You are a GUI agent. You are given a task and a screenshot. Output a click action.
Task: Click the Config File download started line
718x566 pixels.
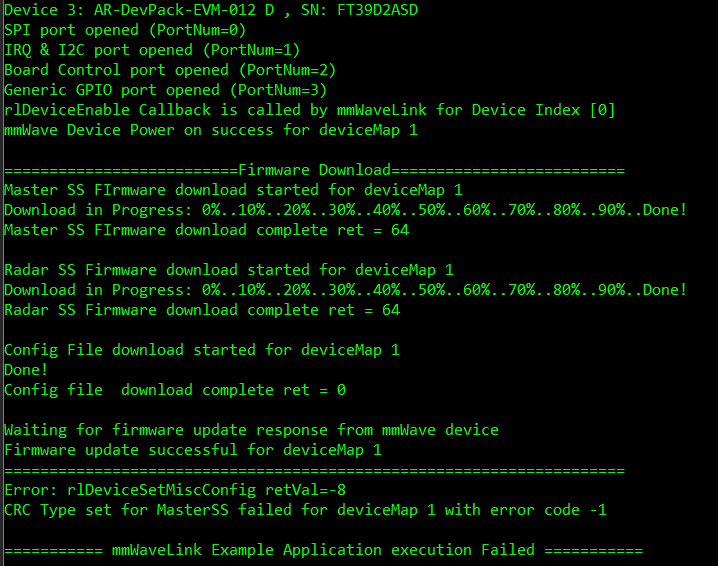(202, 350)
